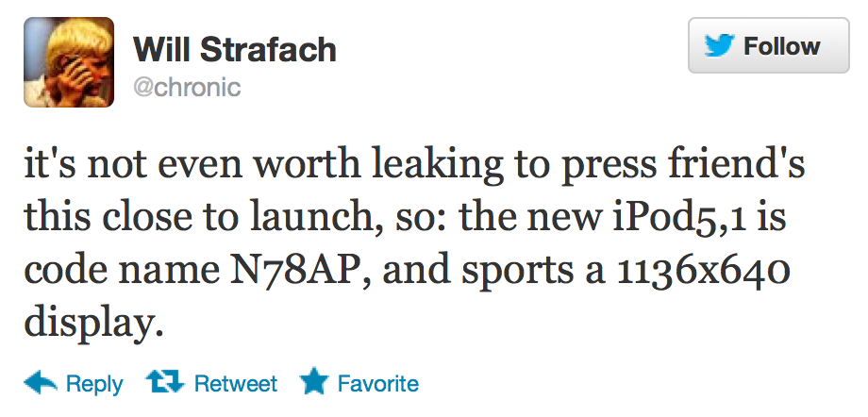The height and width of the screenshot is (417, 868).
Task: Follow Will Strafach using the Follow label
Action: (782, 46)
